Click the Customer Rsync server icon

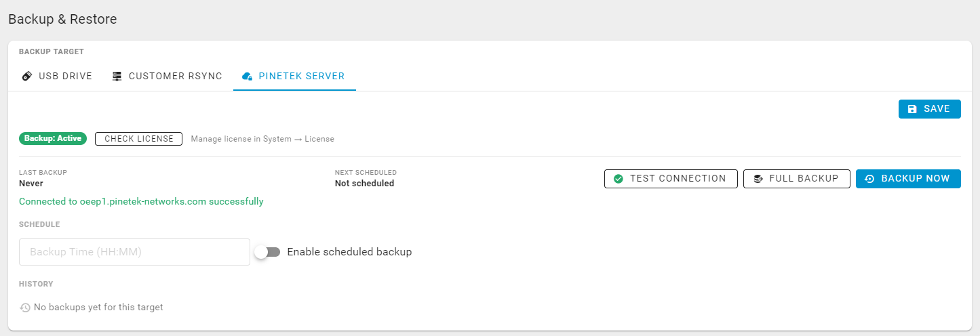tap(117, 76)
